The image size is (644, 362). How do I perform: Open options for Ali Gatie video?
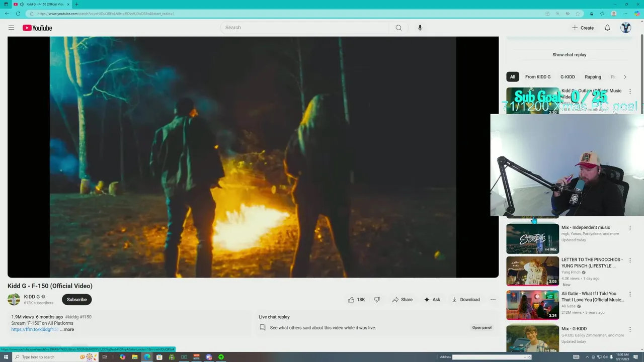(x=630, y=294)
